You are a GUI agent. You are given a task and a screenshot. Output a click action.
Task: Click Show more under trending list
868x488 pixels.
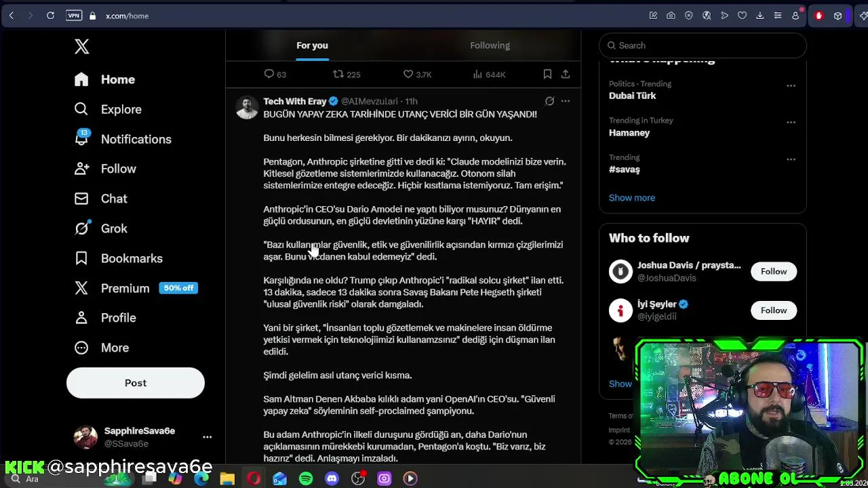(x=632, y=198)
